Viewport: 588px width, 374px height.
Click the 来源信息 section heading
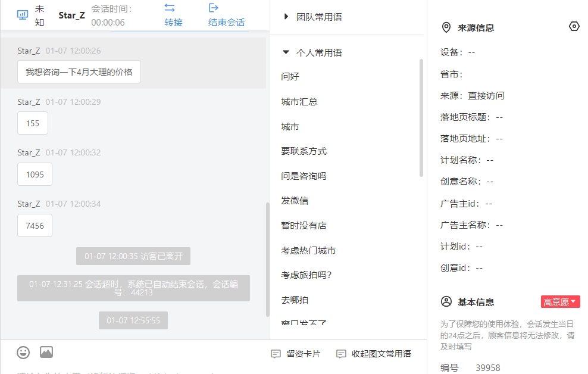click(x=476, y=28)
